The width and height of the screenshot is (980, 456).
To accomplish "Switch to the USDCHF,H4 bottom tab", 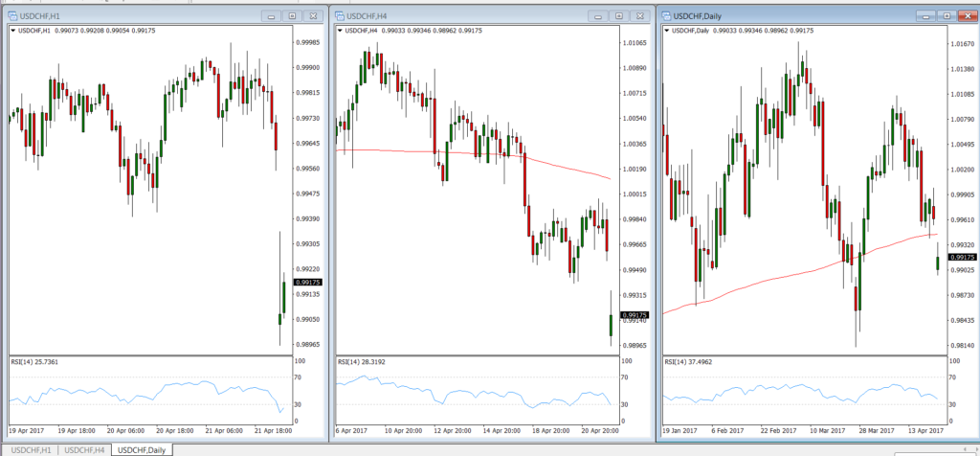I will point(85,449).
